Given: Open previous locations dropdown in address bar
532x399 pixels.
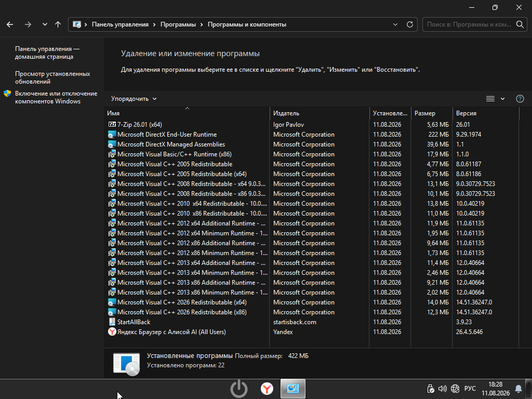Looking at the screenshot, I should [395, 24].
